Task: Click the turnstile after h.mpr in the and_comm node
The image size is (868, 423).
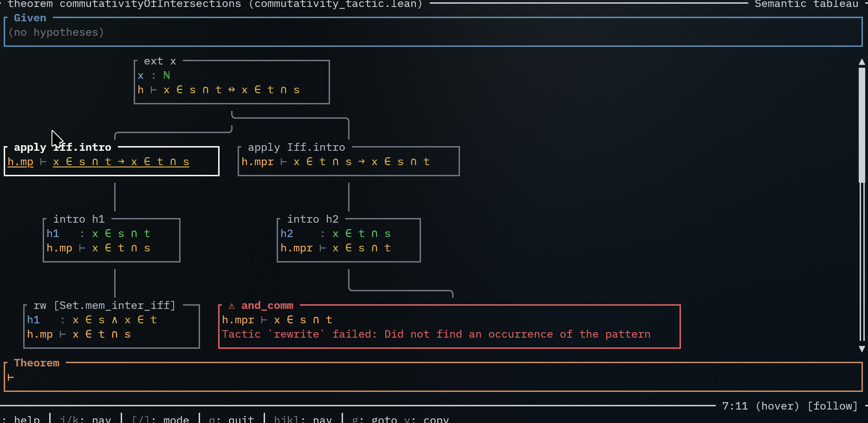Action: [264, 320]
